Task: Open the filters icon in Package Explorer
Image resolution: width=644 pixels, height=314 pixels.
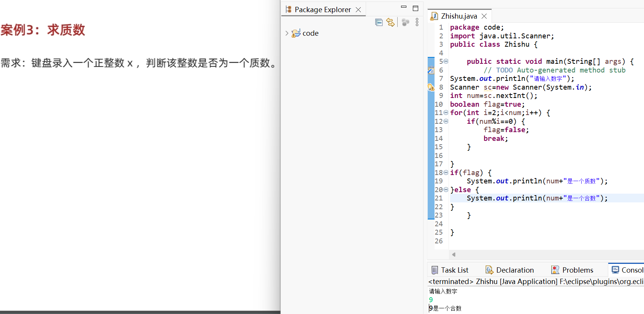Action: click(406, 22)
